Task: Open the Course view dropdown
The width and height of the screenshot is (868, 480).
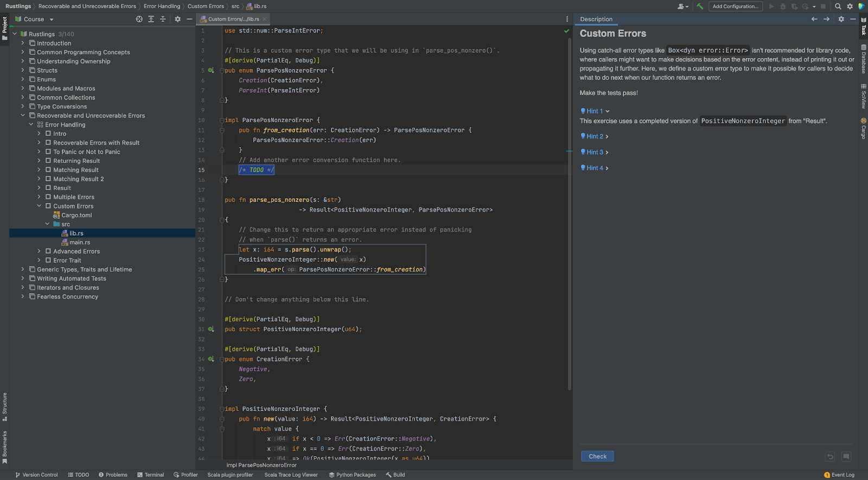Action: point(52,20)
